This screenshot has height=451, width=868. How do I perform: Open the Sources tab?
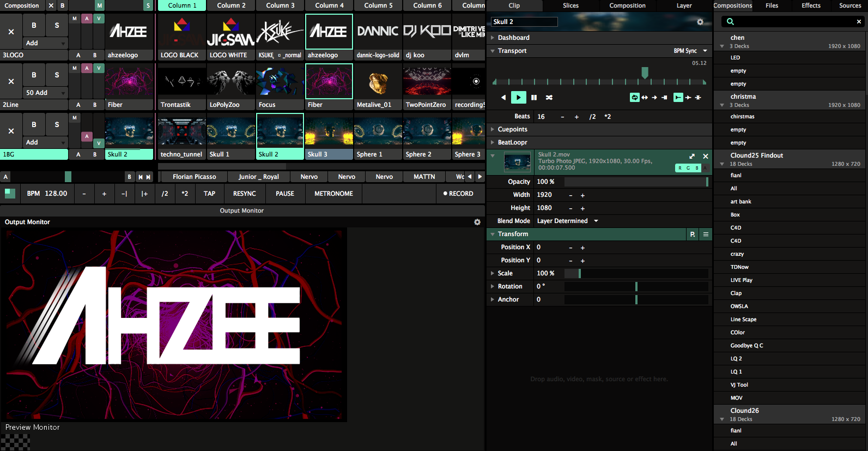[850, 5]
